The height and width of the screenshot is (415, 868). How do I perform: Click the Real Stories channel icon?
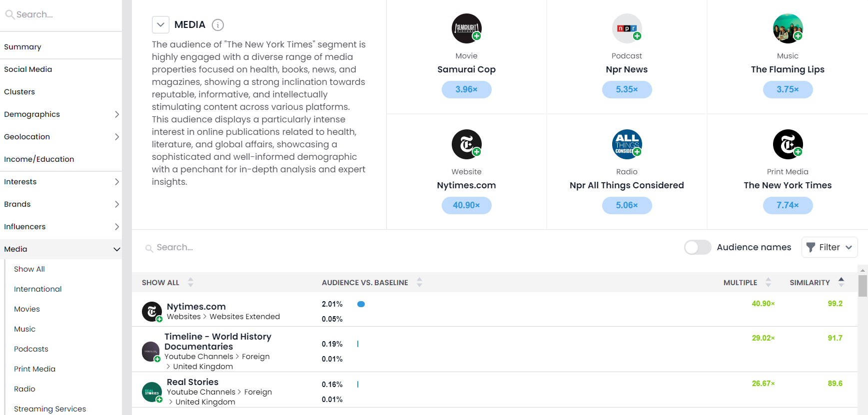point(152,392)
